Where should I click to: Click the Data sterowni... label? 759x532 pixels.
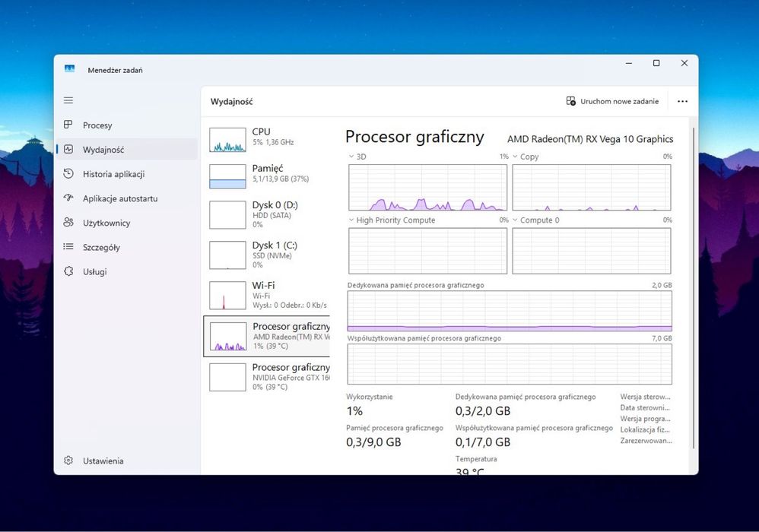(645, 407)
